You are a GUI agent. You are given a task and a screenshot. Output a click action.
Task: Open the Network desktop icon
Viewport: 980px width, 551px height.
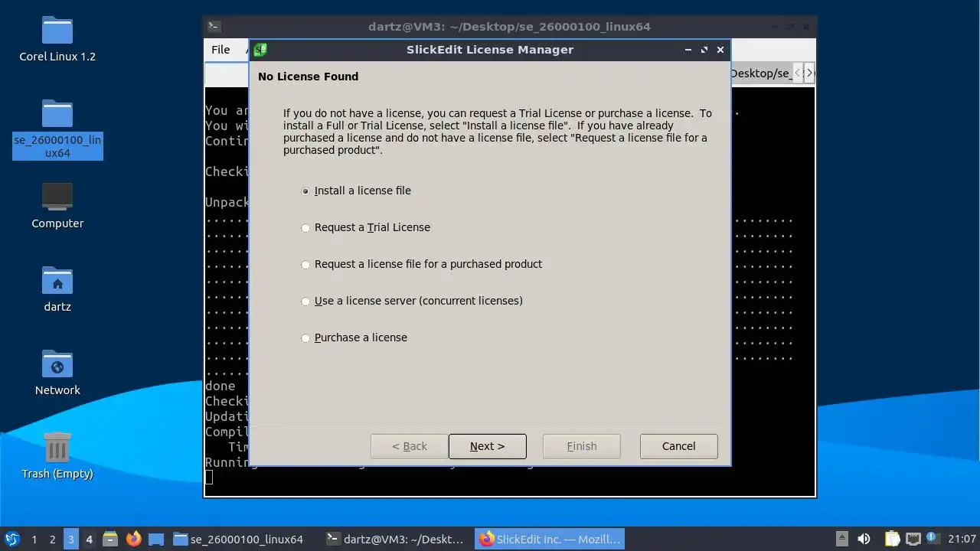57,373
